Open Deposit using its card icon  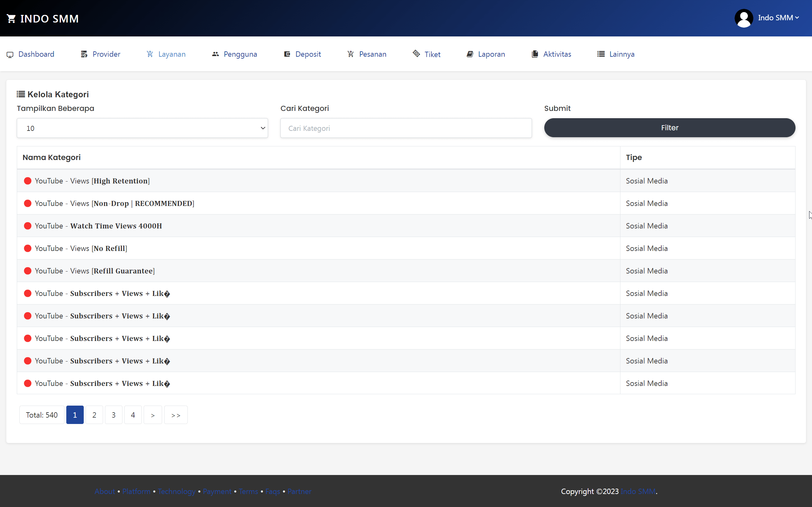pos(287,54)
